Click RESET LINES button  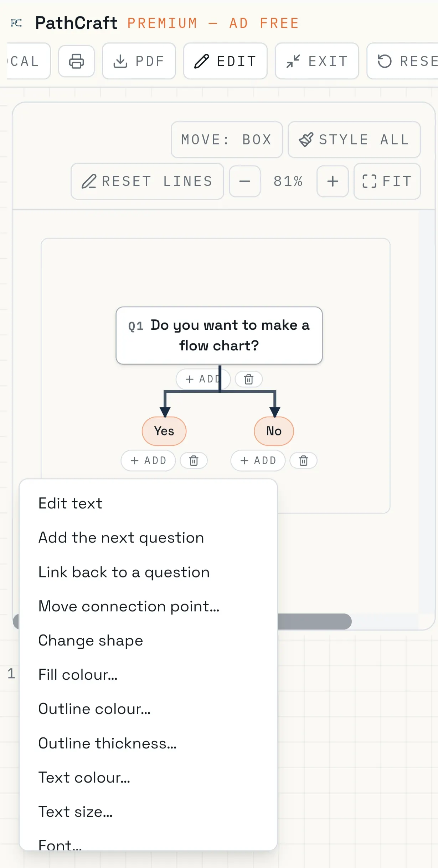click(x=147, y=181)
